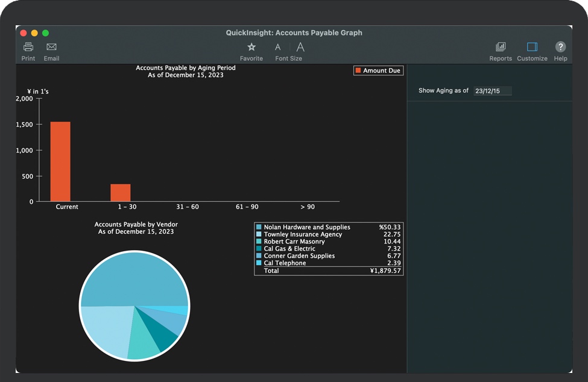The height and width of the screenshot is (382, 588).
Task: Decrease font size with small A
Action: [x=277, y=47]
